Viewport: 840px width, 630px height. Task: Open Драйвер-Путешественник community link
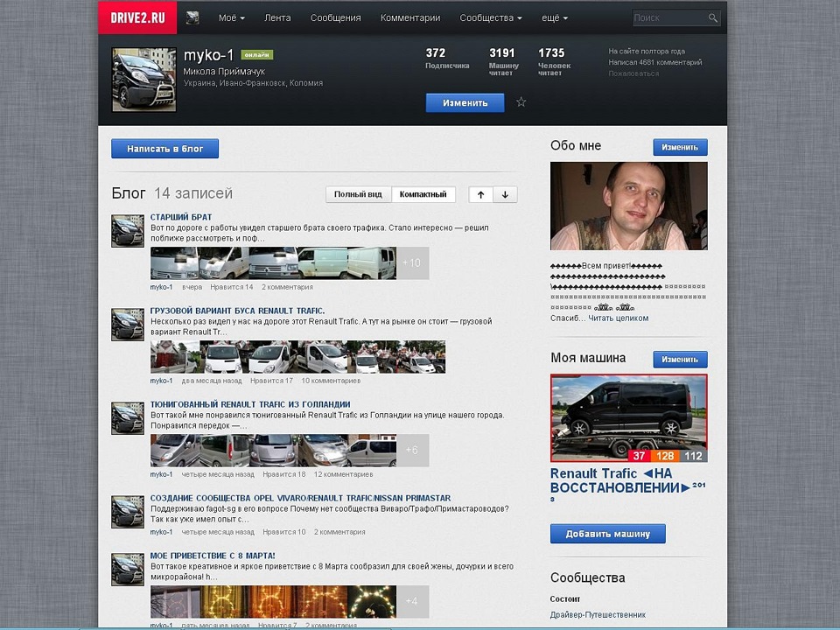598,615
